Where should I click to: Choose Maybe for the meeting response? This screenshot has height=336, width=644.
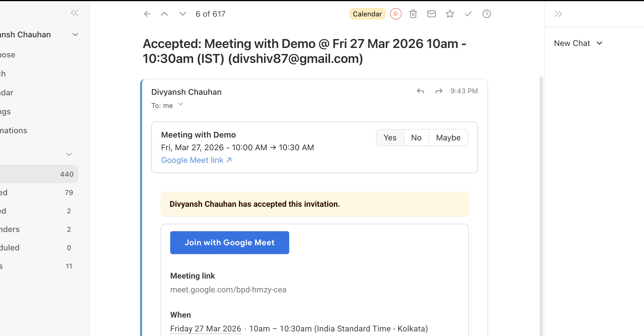click(448, 138)
